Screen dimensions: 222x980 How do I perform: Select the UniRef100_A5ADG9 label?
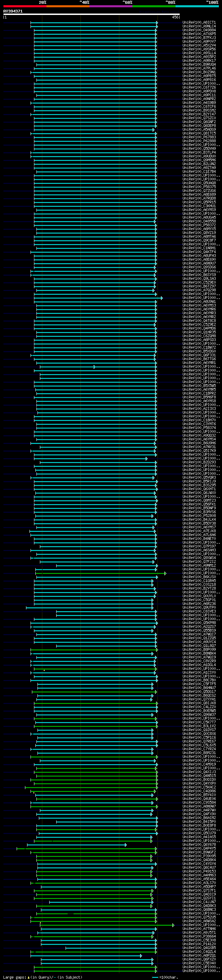[199, 129]
